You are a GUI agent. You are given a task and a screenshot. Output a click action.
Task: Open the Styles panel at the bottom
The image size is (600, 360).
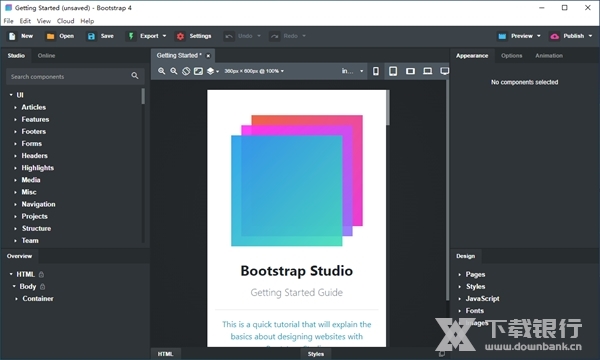coord(316,354)
